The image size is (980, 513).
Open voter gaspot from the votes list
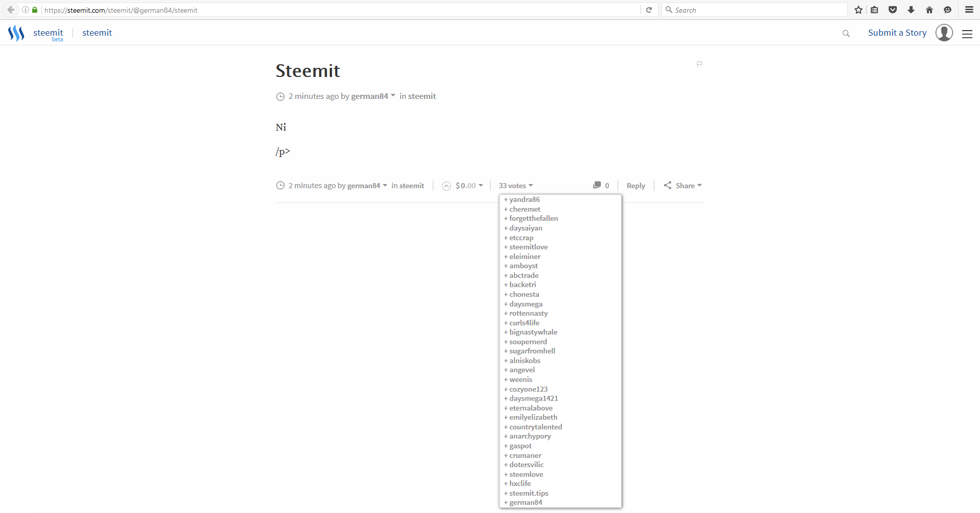coord(520,446)
